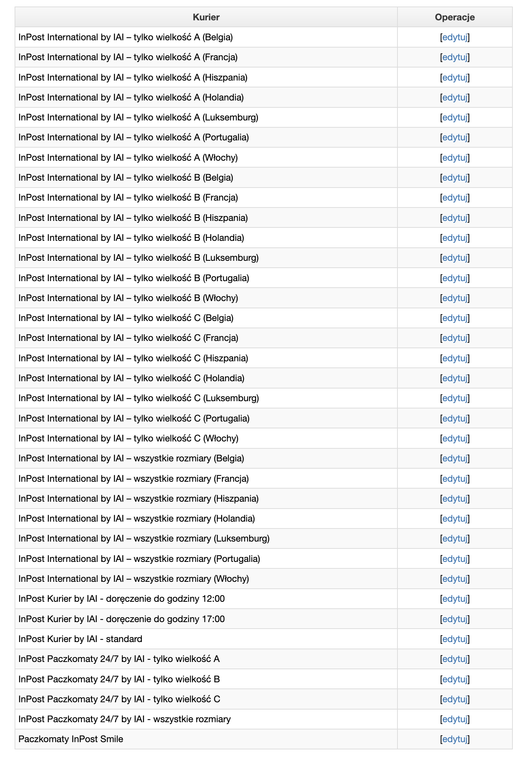Open edytuj for size B Luksemburg
The height and width of the screenshot is (764, 532).
point(455,258)
